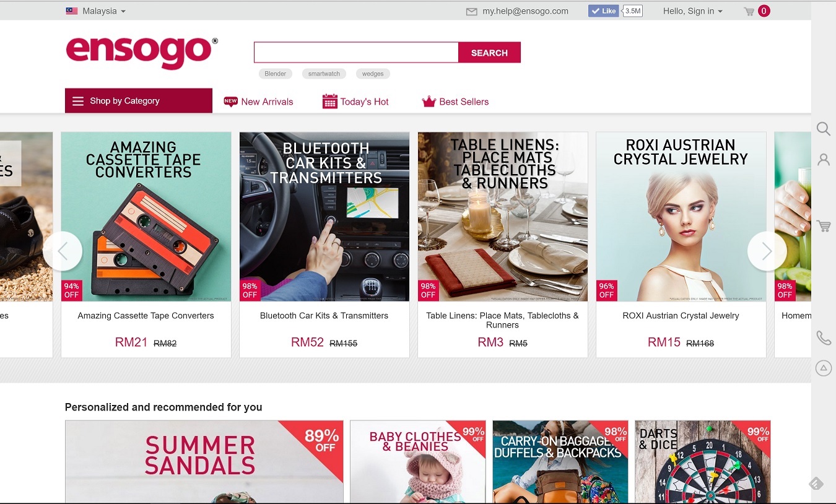
Task: Show previous carousel deals with left arrow
Action: [x=63, y=251]
